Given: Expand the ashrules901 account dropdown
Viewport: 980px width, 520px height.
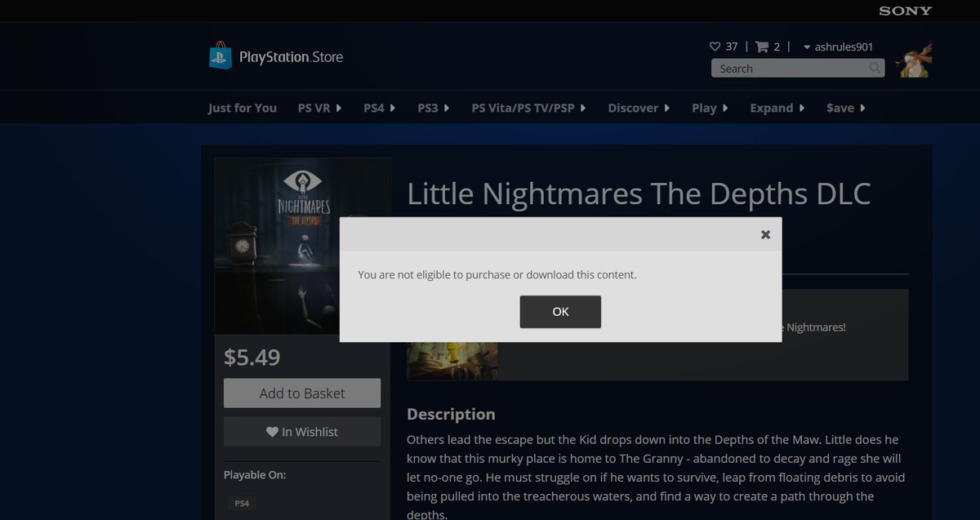Looking at the screenshot, I should coord(838,47).
